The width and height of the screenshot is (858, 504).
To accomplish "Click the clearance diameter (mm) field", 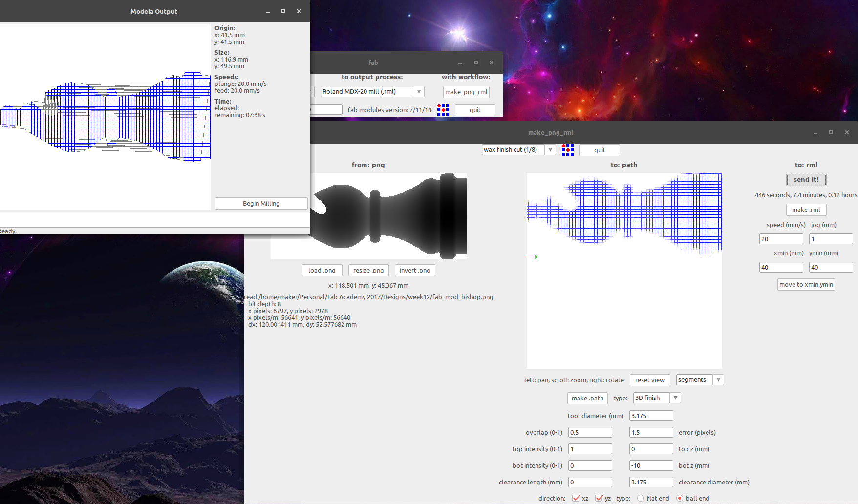I will [651, 482].
